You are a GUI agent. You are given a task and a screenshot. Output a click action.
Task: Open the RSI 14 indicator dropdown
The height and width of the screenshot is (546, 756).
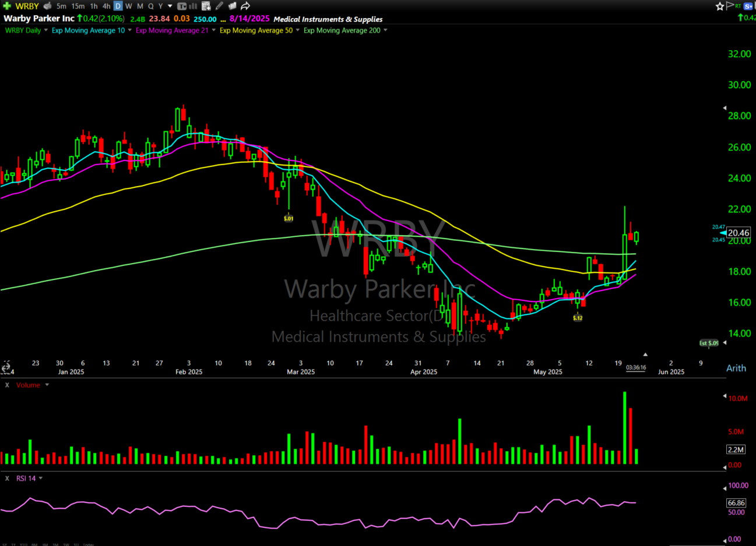point(41,478)
